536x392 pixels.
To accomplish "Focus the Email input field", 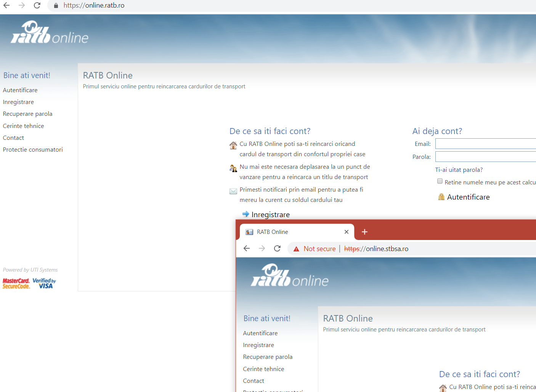I will click(x=486, y=144).
